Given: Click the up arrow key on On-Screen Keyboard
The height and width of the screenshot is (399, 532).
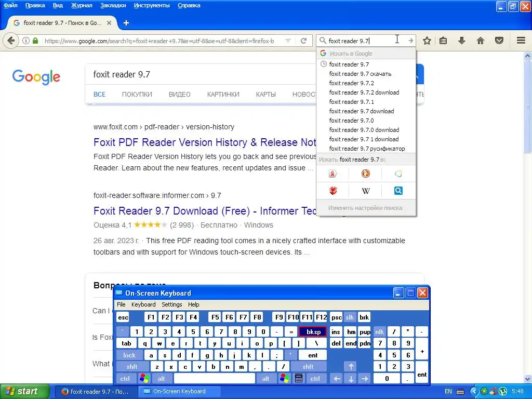Looking at the screenshot, I should [351, 366].
